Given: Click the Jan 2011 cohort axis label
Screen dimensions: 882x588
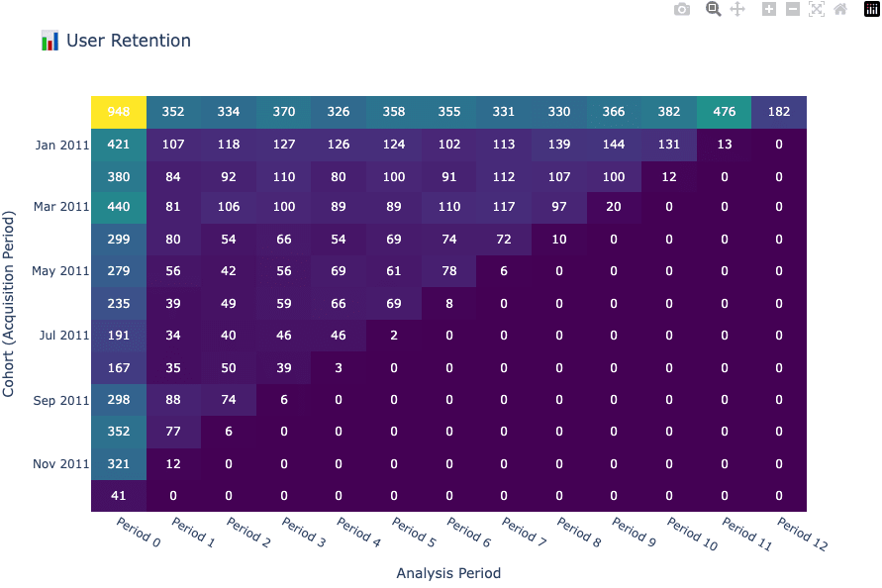Looking at the screenshot, I should click(x=63, y=145).
